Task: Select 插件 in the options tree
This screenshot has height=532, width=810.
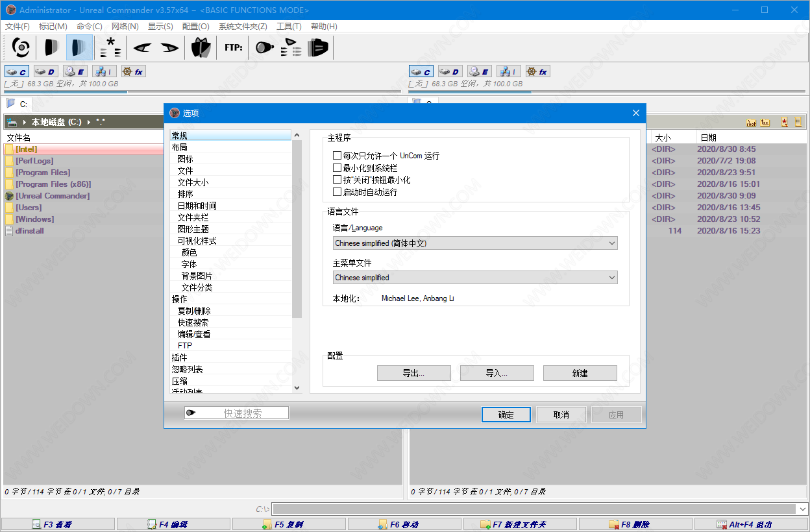Action: click(180, 357)
